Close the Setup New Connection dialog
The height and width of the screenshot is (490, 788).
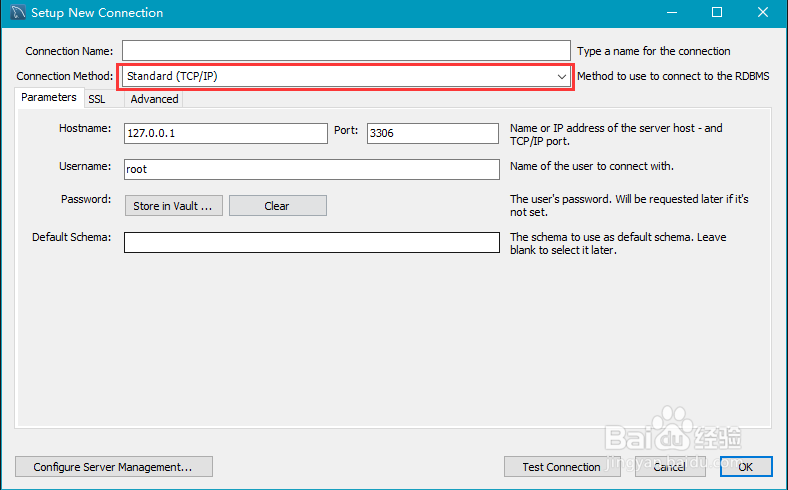click(x=765, y=13)
